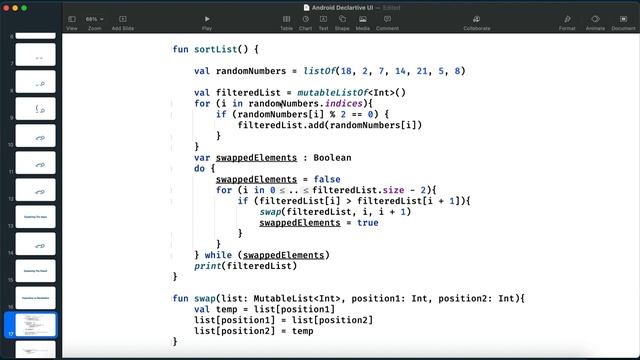Add a Comment to the slide
This screenshot has width=640, height=360.
click(387, 23)
